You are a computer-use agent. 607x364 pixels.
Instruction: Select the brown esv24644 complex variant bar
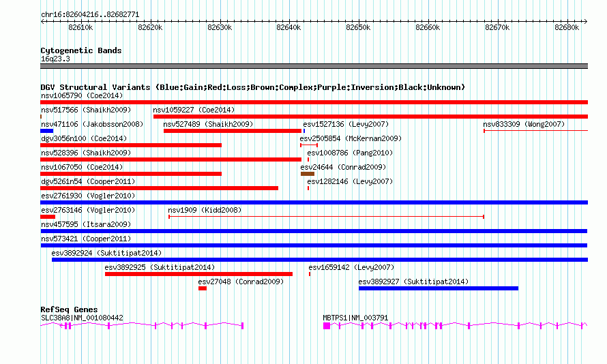click(308, 174)
